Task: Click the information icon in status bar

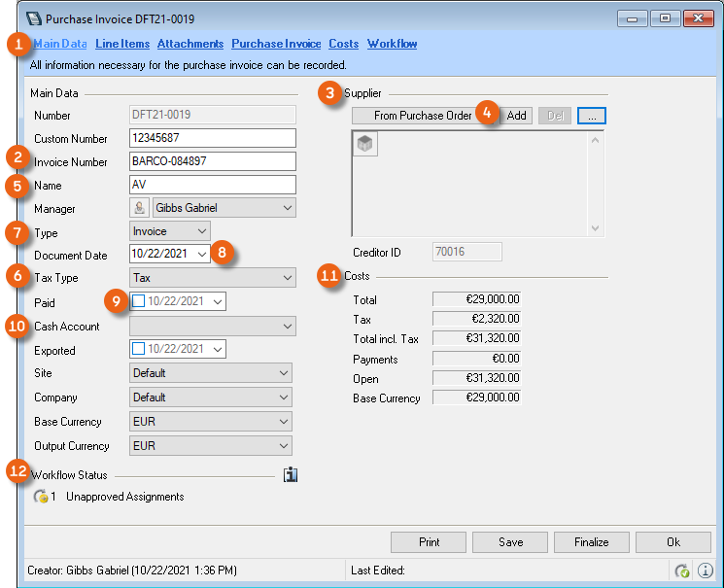Action: (706, 571)
